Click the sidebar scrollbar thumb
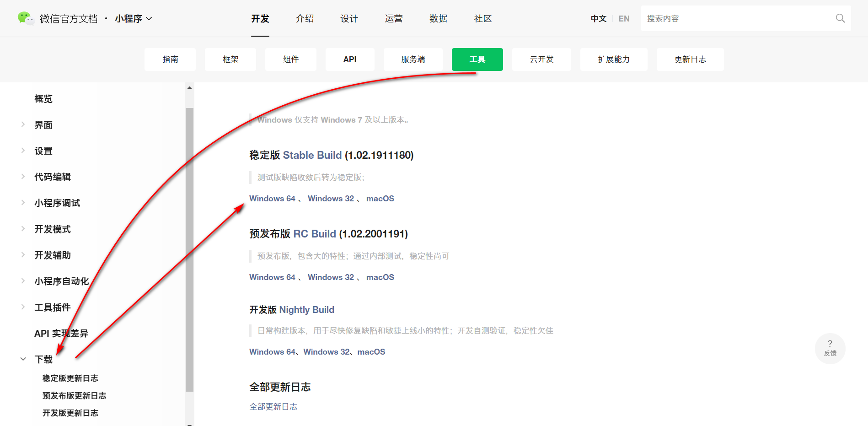The height and width of the screenshot is (426, 868). pos(189,250)
